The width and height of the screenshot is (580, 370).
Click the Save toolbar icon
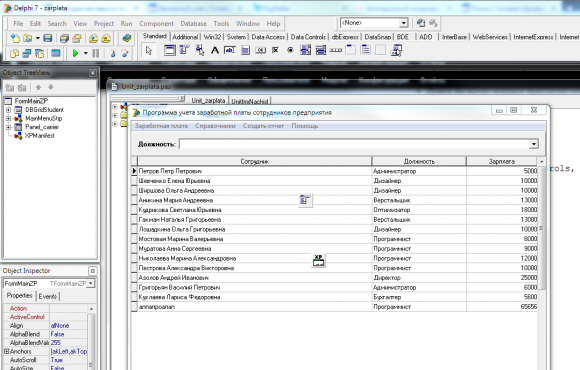pyautogui.click(x=48, y=38)
